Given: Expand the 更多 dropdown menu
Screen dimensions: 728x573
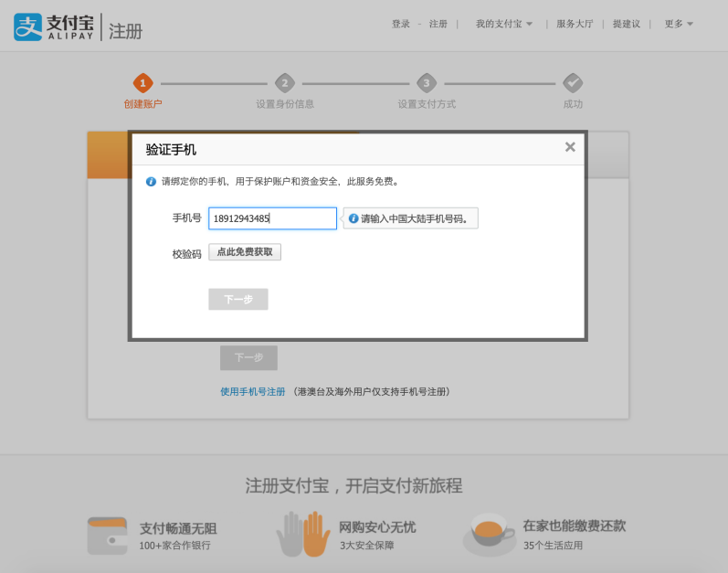Looking at the screenshot, I should [x=679, y=24].
